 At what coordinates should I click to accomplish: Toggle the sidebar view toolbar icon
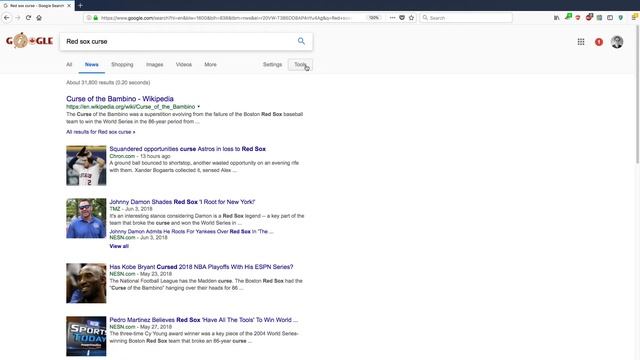tap(610, 18)
